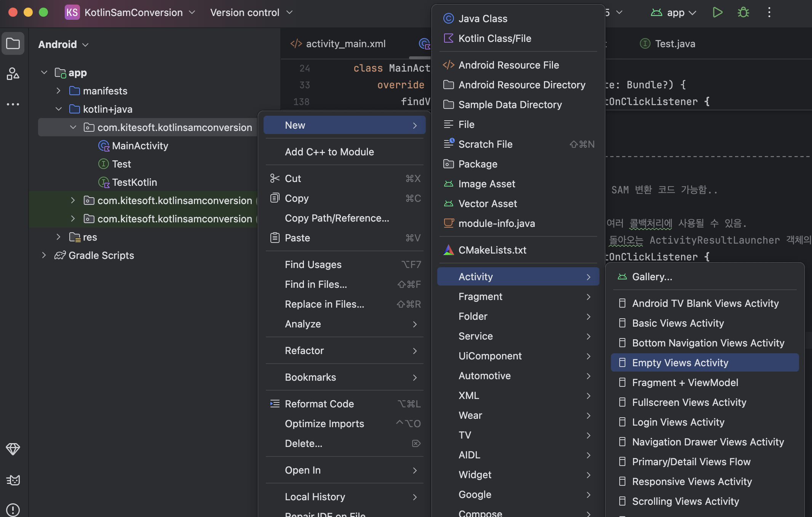
Task: Switch to the activity_main.xml tab
Action: tap(345, 44)
